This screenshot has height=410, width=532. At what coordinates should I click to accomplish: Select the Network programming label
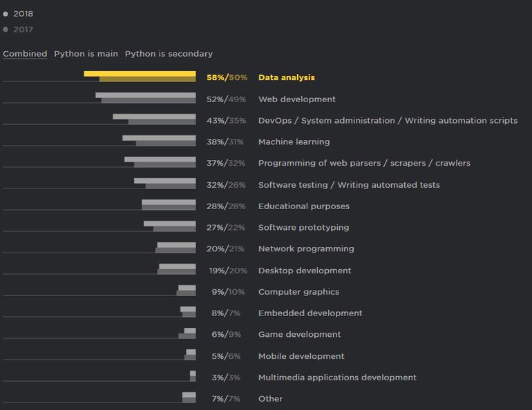pyautogui.click(x=305, y=249)
